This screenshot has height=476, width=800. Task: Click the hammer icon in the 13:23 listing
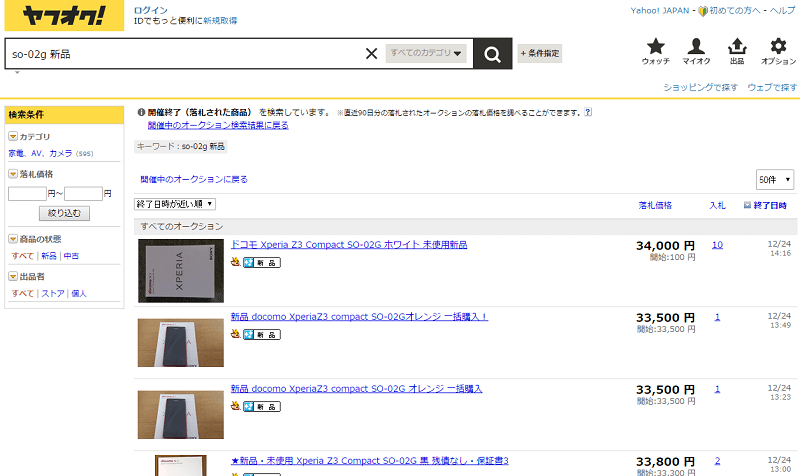(235, 406)
